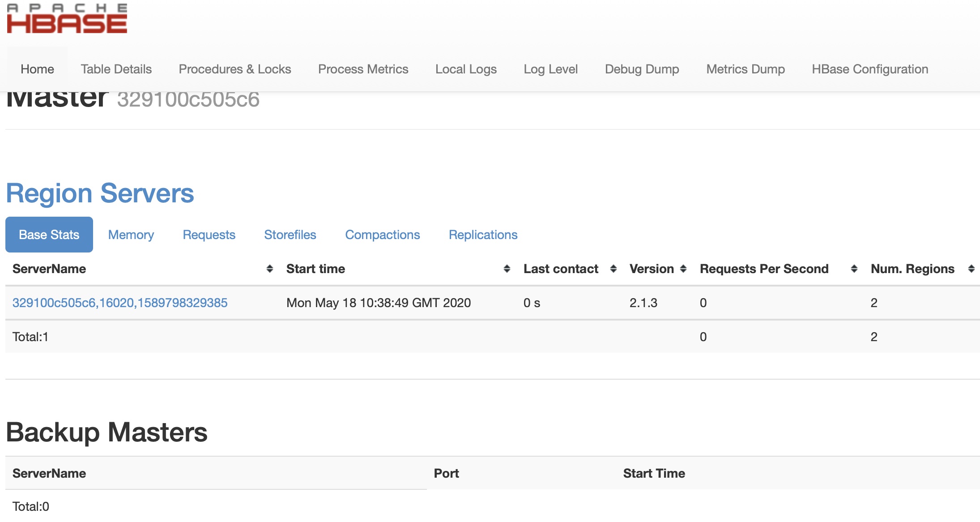Viewport: 980px width, 522px height.
Task: Click the Apache HBase logo
Action: coord(67,19)
